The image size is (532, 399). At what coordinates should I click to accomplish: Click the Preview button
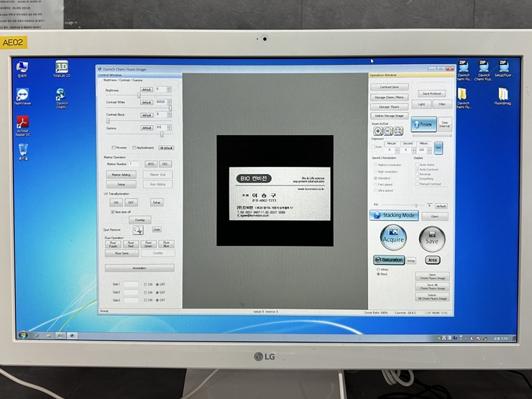point(424,124)
